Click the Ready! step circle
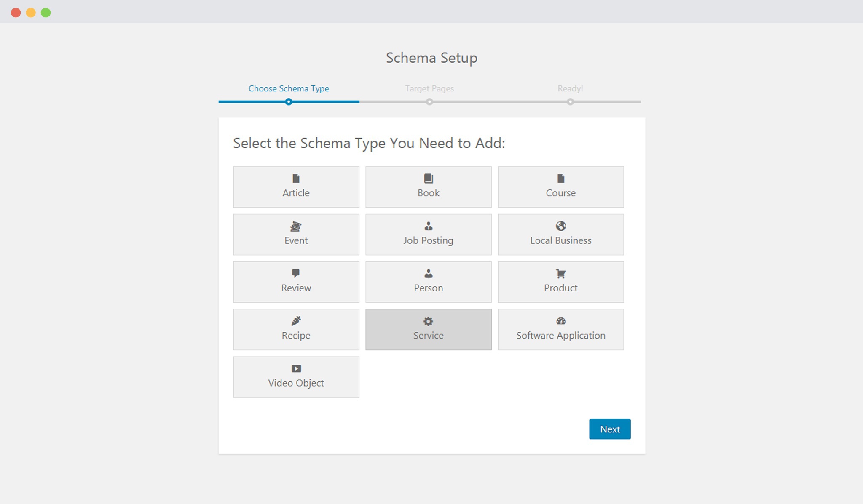 click(x=570, y=101)
